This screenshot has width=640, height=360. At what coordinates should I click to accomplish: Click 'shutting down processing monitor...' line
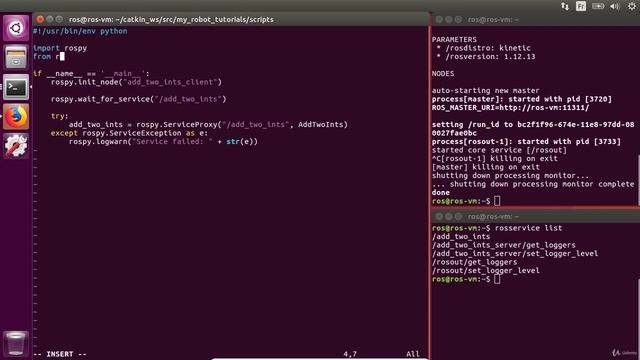(x=511, y=176)
